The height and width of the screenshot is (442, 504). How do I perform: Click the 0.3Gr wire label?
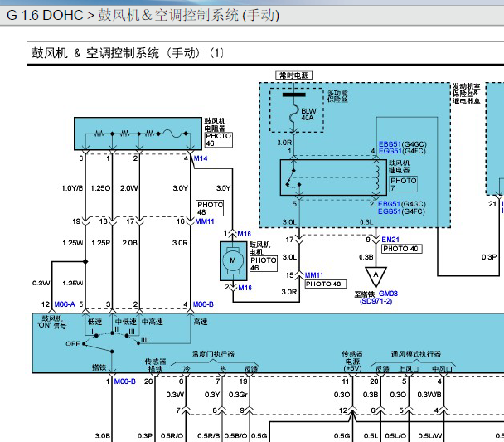(238, 395)
